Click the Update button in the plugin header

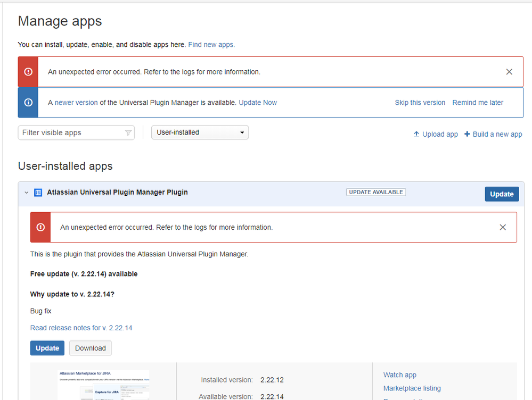click(502, 194)
